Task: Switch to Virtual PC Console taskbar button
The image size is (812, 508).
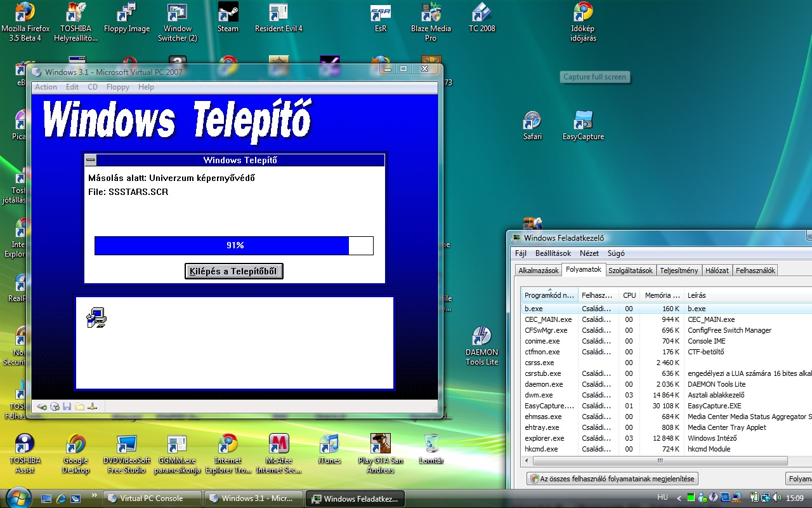Action: pos(152,498)
